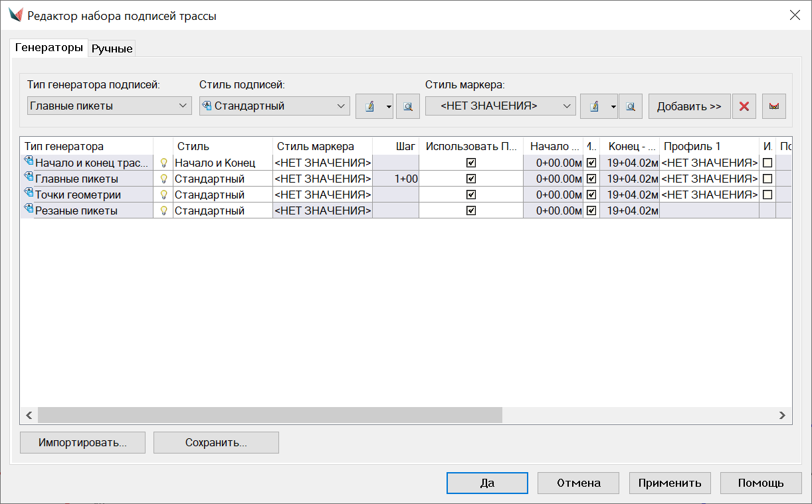This screenshot has width=812, height=504.
Task: Toggle lightbulb visibility for Главные пикеты row
Action: pos(163,179)
